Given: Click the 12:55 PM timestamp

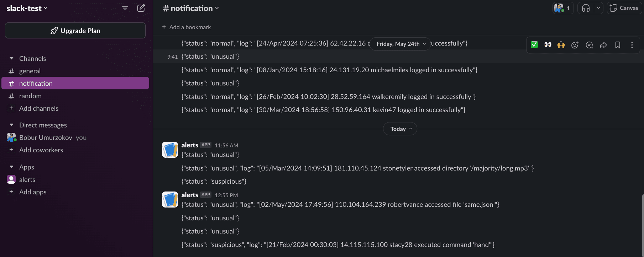Looking at the screenshot, I should click(226, 195).
